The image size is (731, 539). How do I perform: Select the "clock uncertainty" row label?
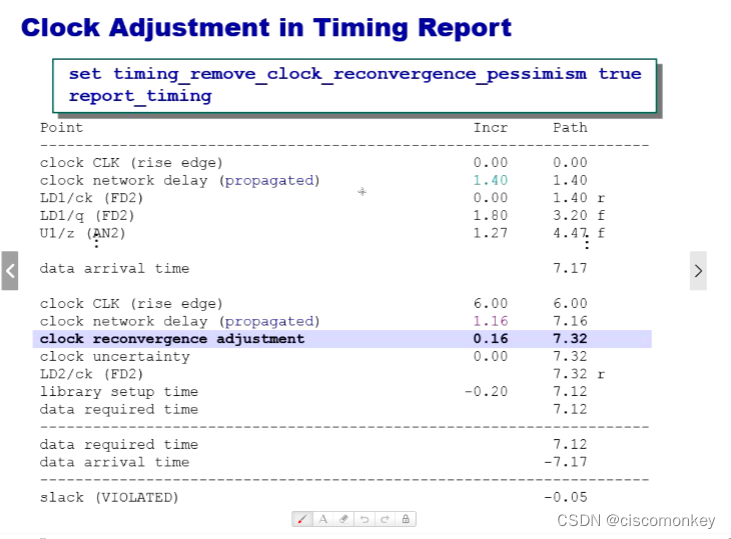(115, 356)
